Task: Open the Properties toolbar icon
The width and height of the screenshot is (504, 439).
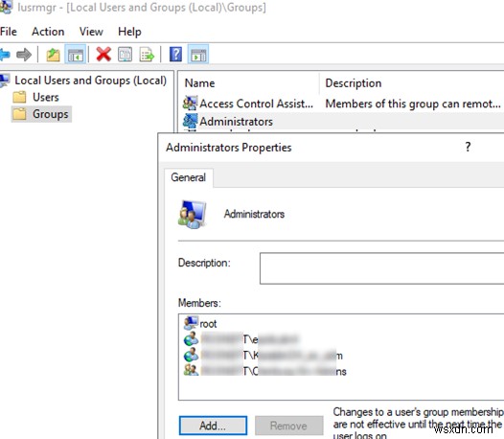Action: (x=125, y=55)
